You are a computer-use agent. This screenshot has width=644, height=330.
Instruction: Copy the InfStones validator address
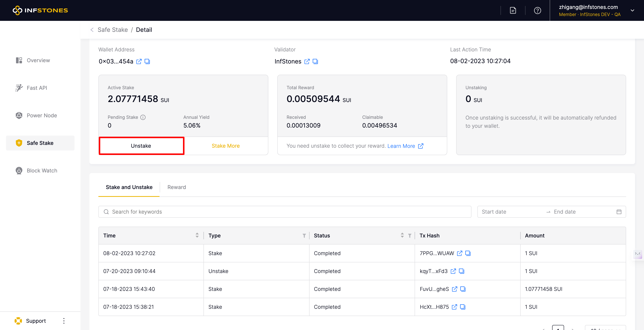click(x=315, y=61)
